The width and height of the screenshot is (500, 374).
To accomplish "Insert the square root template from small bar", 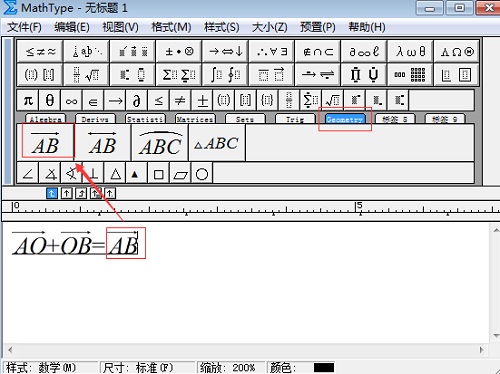I will click(x=333, y=100).
